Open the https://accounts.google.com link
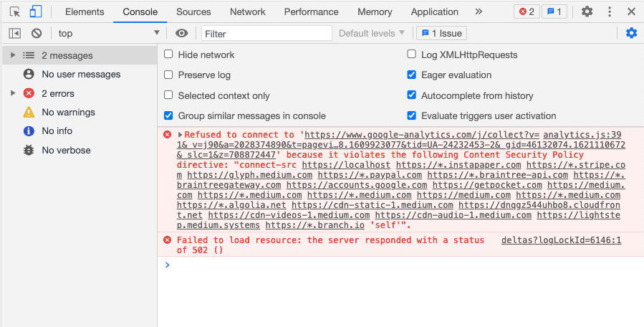The width and height of the screenshot is (644, 327). point(357,185)
